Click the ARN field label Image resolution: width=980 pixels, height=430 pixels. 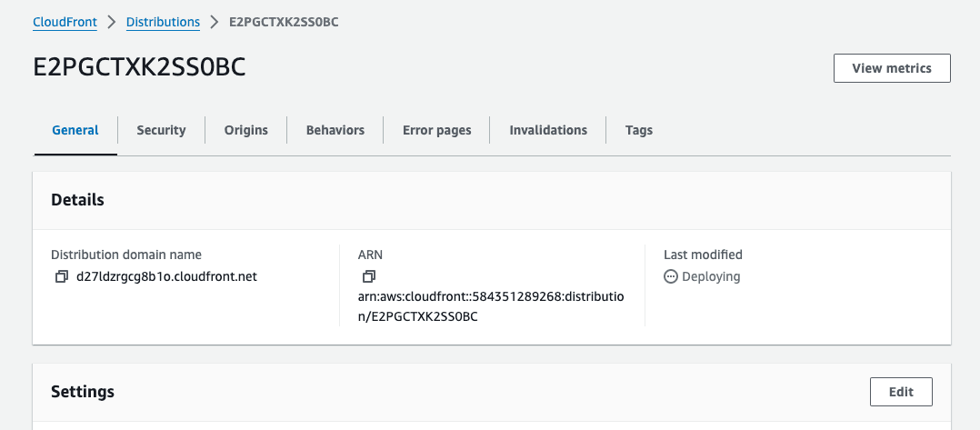coord(370,255)
